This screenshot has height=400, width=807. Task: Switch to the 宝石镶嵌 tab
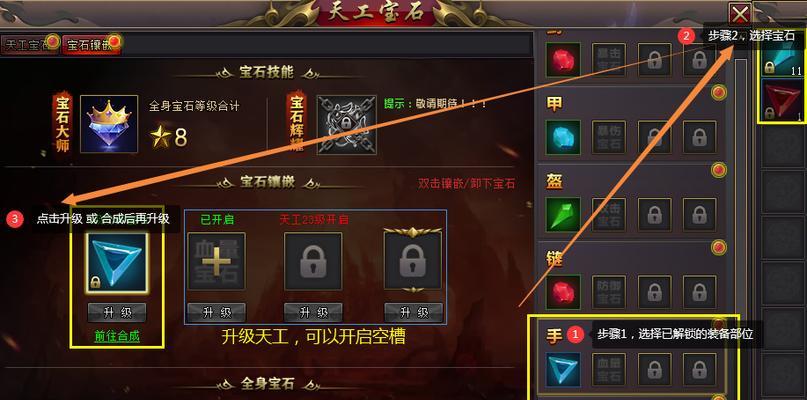tap(91, 44)
